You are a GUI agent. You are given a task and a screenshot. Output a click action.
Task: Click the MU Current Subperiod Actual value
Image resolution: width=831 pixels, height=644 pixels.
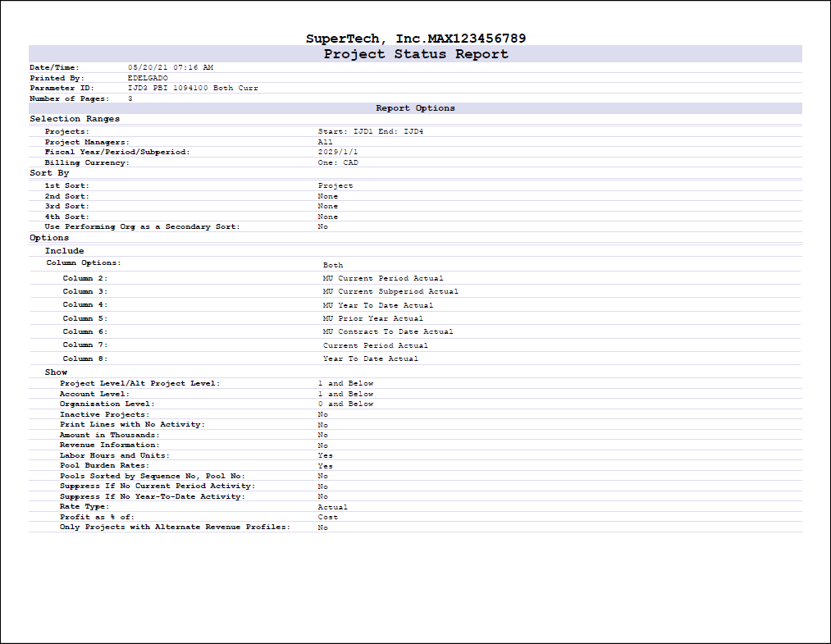(x=390, y=291)
